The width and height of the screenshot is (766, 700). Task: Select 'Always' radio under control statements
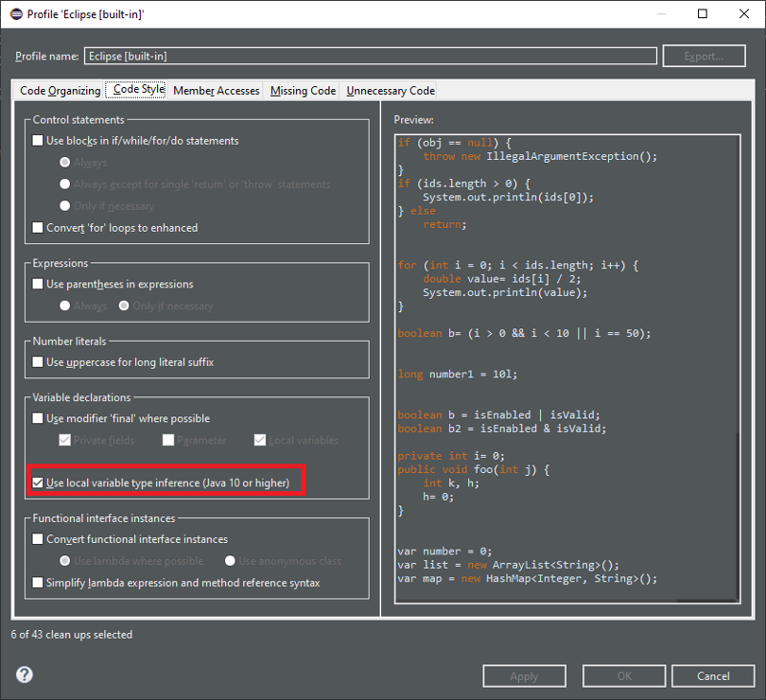pyautogui.click(x=64, y=162)
